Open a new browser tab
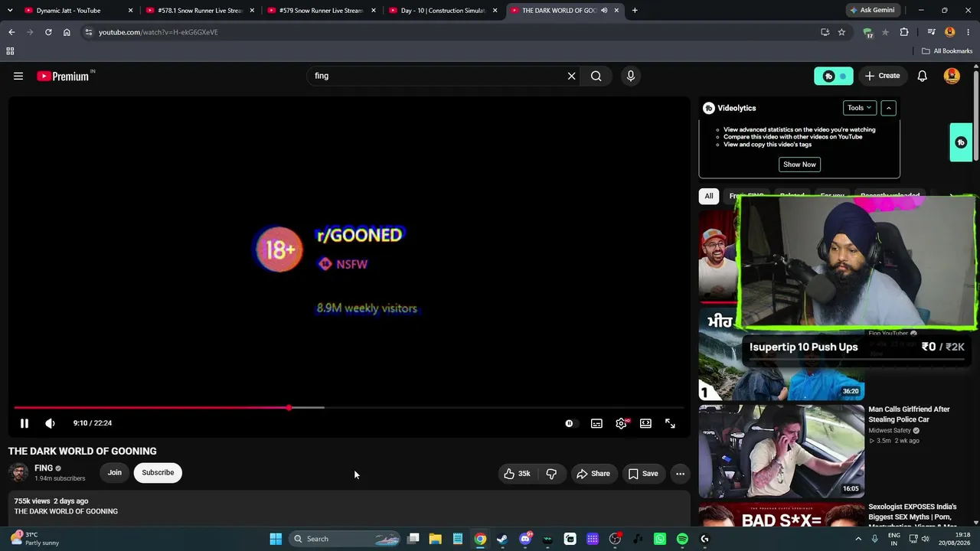Viewport: 980px width, 551px height. [635, 11]
